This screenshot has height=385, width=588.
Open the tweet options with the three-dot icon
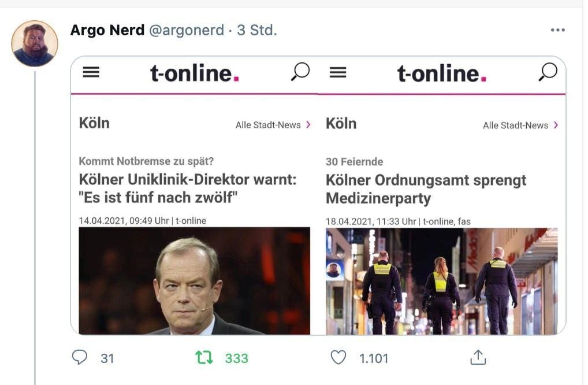click(558, 29)
